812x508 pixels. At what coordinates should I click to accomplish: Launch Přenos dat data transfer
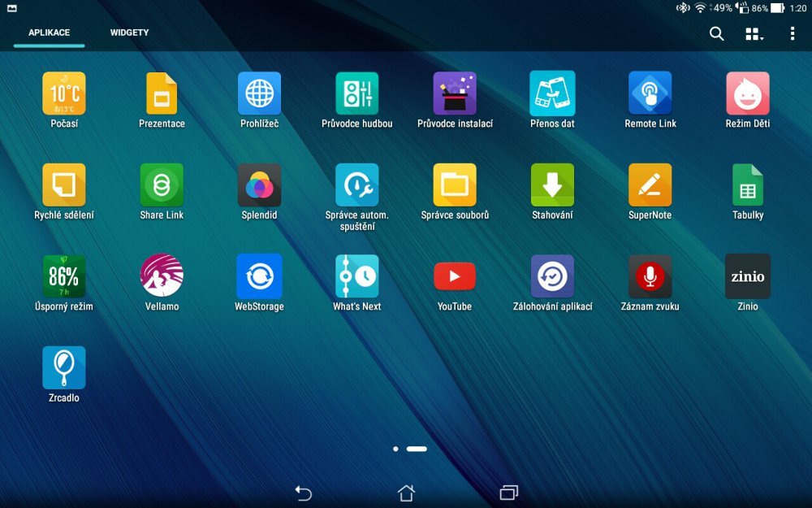click(x=552, y=92)
